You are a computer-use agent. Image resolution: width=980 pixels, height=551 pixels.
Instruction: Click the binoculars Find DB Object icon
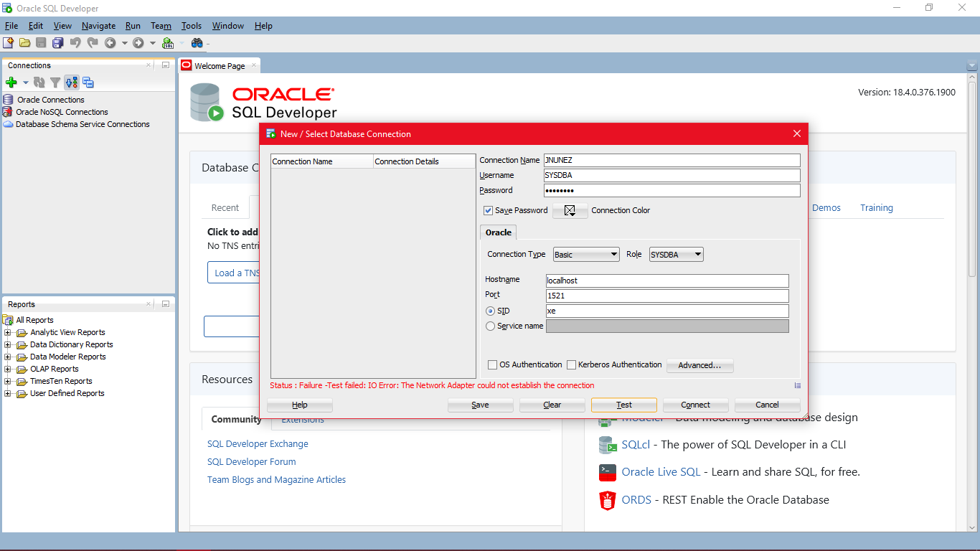pyautogui.click(x=197, y=43)
